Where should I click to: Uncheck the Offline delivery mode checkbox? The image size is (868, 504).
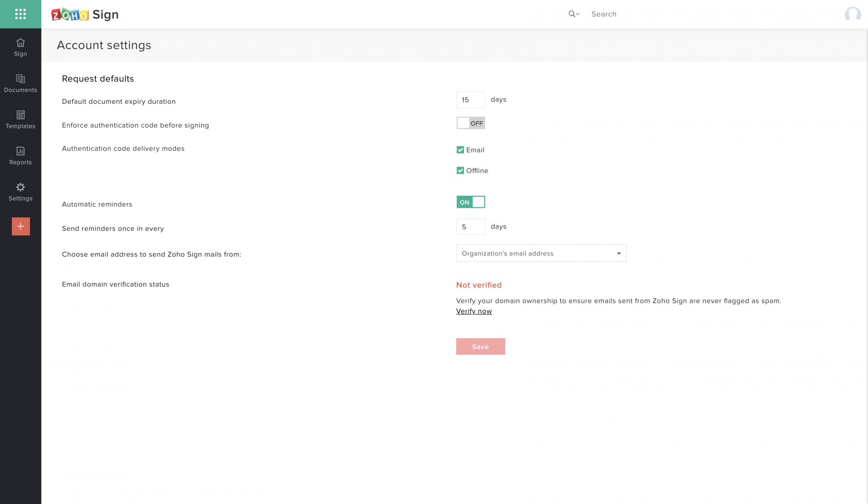460,171
